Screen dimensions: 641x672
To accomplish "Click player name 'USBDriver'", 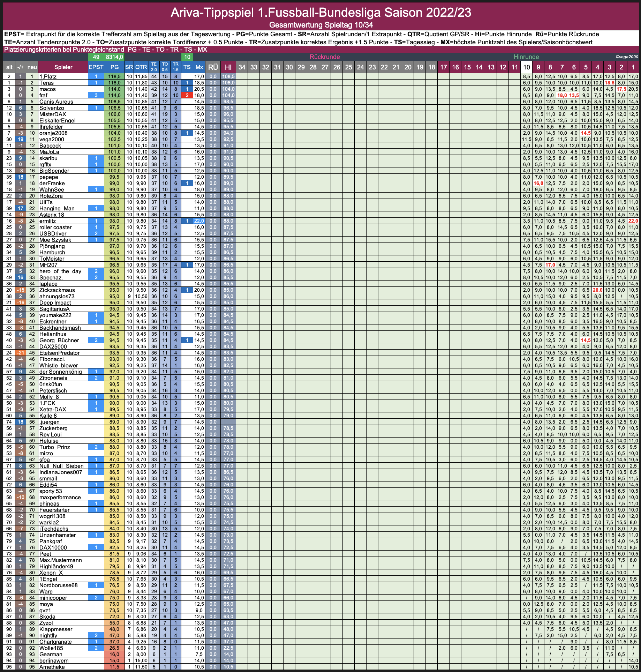I will pyautogui.click(x=53, y=233).
